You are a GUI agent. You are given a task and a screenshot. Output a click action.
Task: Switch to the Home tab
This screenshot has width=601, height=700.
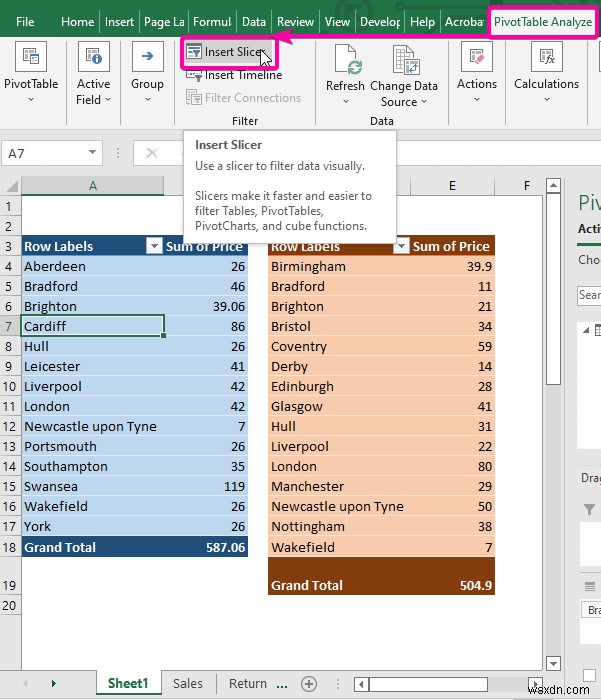[78, 21]
